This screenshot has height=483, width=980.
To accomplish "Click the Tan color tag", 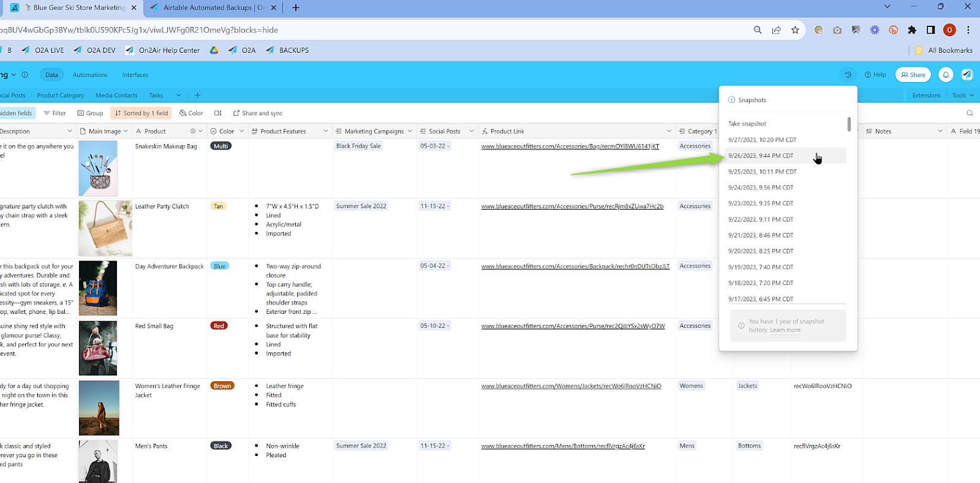I will (x=218, y=207).
